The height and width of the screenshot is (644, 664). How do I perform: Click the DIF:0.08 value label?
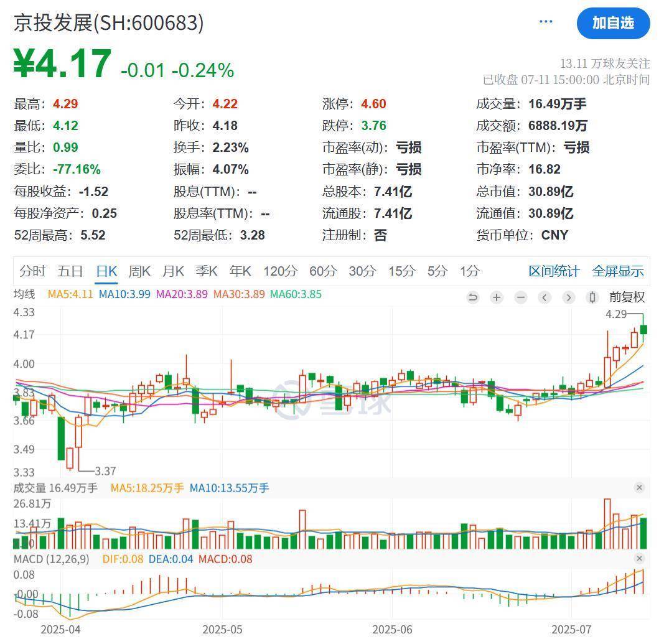coord(123,559)
